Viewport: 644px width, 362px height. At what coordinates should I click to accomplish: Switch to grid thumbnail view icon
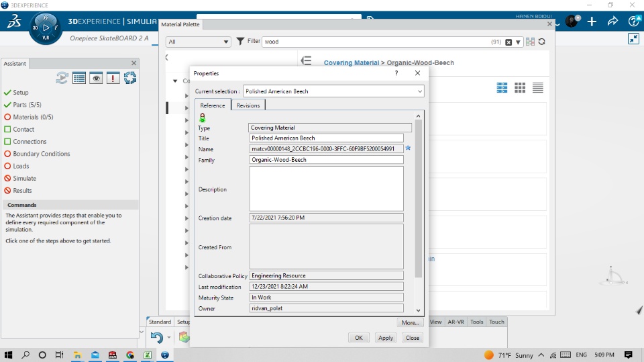pyautogui.click(x=520, y=87)
